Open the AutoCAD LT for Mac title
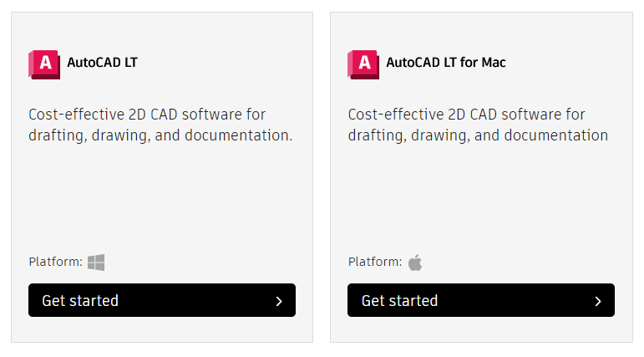 tap(445, 63)
